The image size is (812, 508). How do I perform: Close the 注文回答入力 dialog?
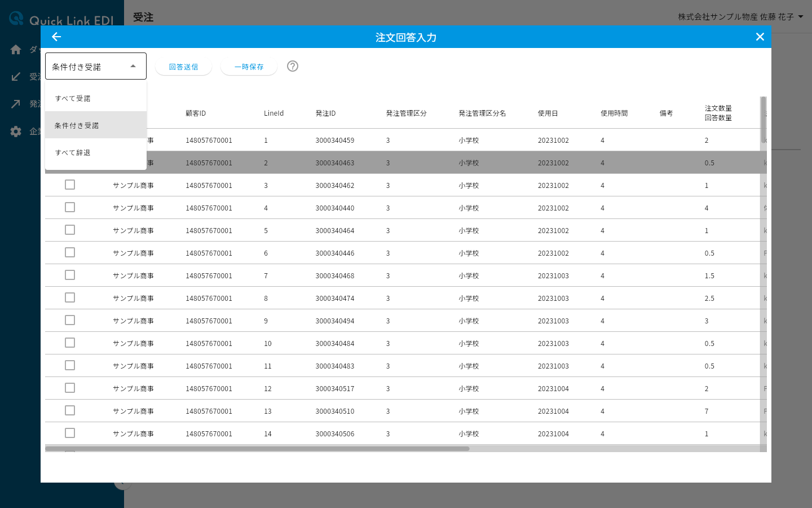coord(760,37)
